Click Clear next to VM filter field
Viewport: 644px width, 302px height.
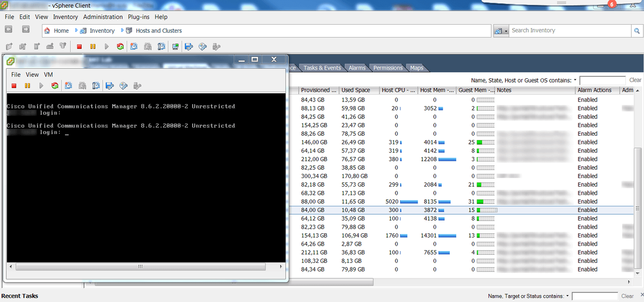[635, 80]
